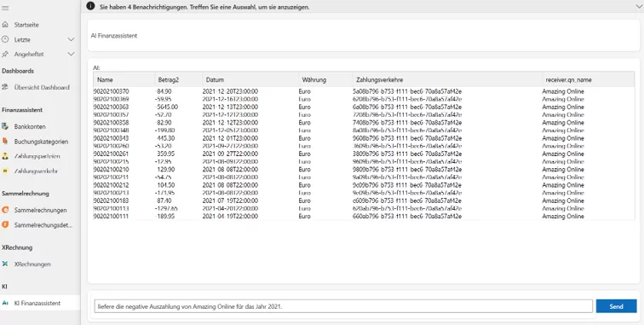
Task: Click the Buchungskategorien icon
Action: [5, 141]
